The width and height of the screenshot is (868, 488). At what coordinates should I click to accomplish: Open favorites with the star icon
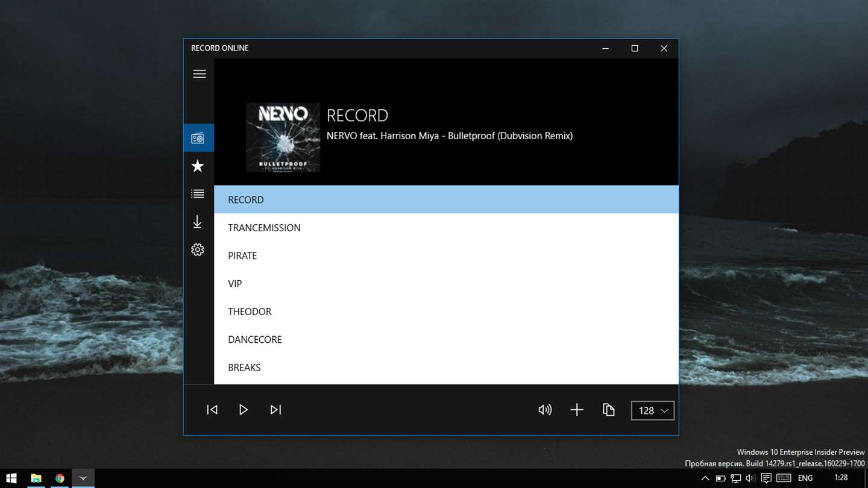point(198,166)
